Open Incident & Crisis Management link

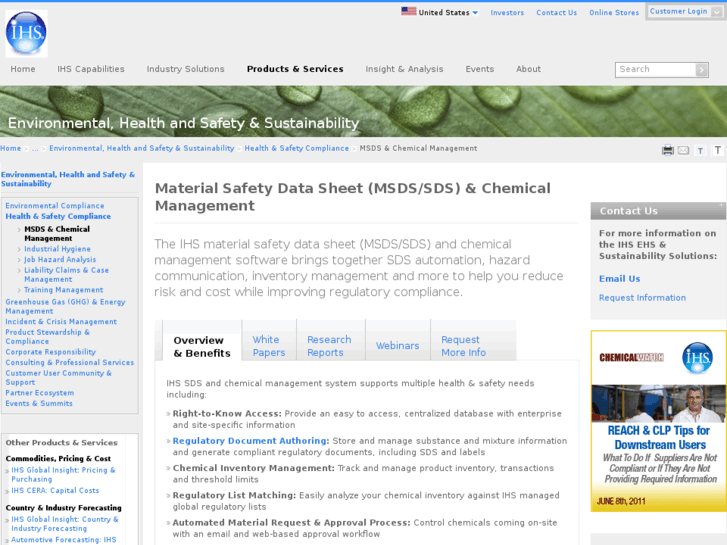pos(61,321)
